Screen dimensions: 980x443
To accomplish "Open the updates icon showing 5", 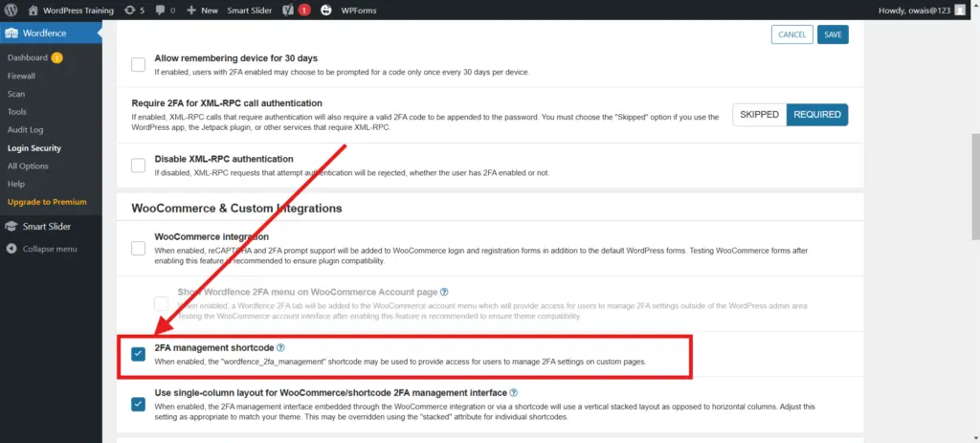I will click(129, 10).
